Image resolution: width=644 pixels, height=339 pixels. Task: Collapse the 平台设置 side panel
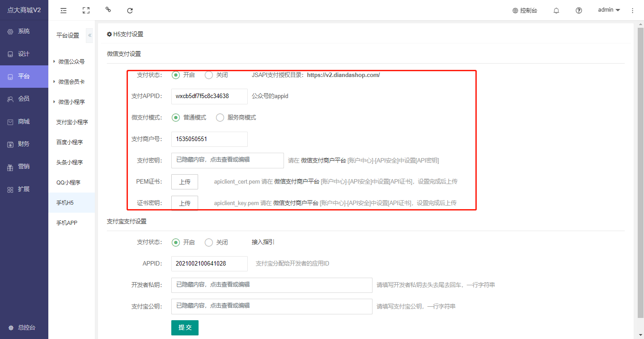(x=89, y=35)
